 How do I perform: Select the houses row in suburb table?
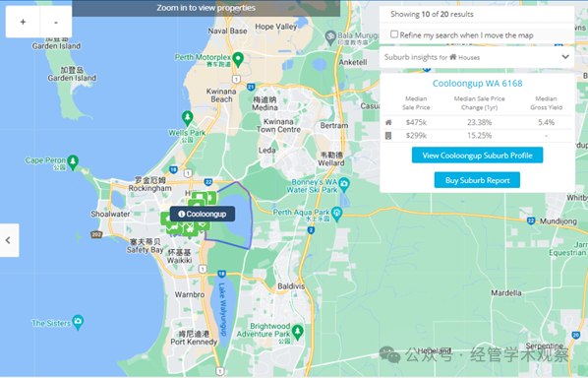point(477,122)
